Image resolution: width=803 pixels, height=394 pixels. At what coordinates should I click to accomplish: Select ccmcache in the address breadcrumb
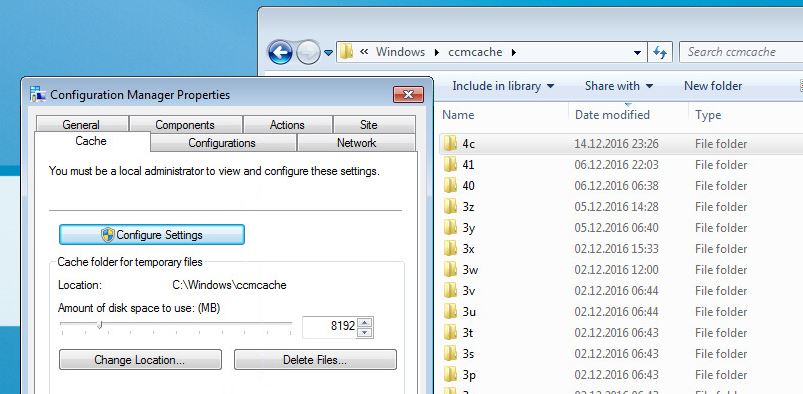pyautogui.click(x=475, y=52)
